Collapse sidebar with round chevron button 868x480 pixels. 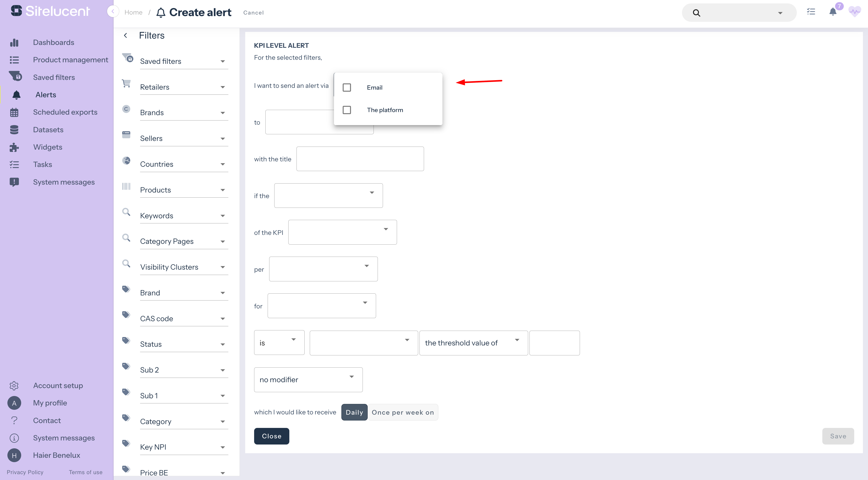point(113,11)
